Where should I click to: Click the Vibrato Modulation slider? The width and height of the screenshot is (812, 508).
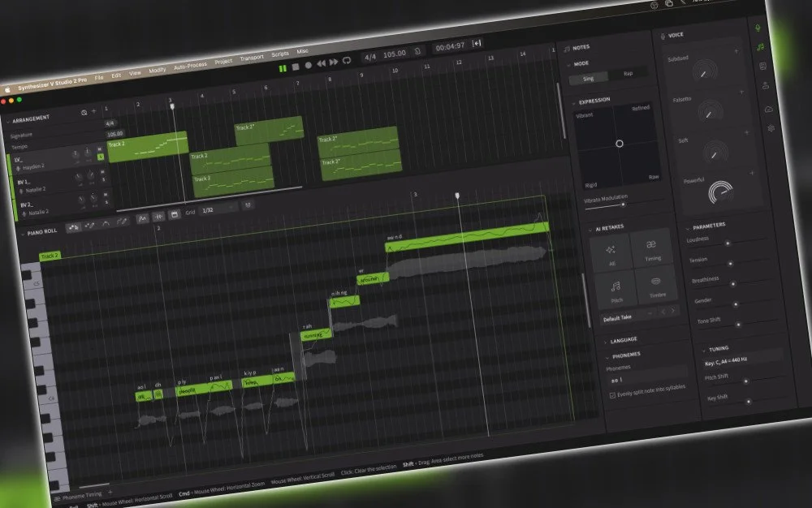(x=624, y=204)
